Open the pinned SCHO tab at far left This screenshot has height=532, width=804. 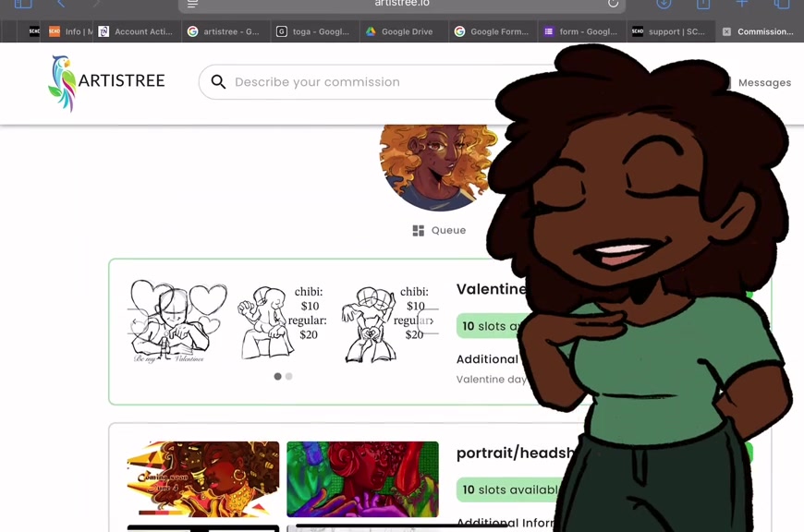[x=34, y=31]
